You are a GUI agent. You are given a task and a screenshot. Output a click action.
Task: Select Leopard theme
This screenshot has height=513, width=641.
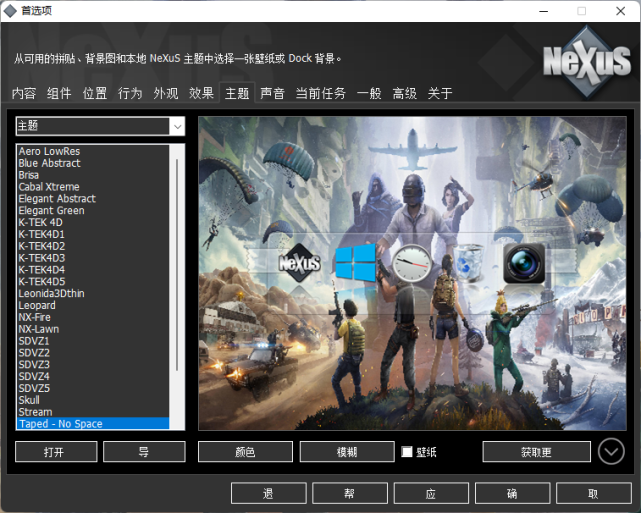(92, 305)
